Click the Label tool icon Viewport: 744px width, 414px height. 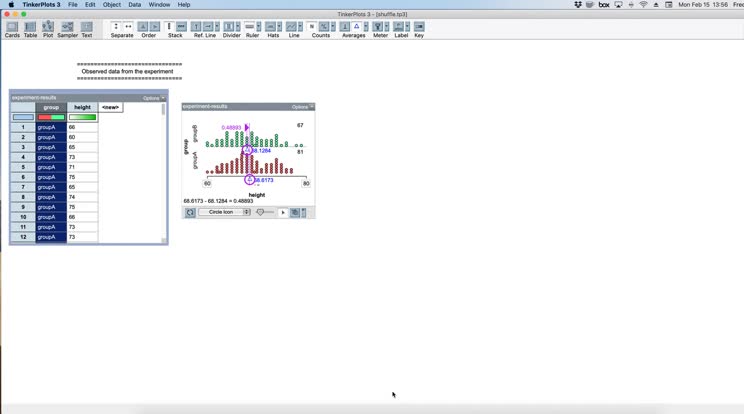click(399, 27)
